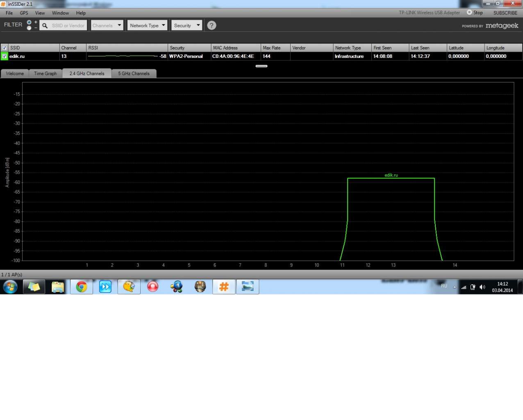
Task: Open the metageek logo link
Action: 502,25
